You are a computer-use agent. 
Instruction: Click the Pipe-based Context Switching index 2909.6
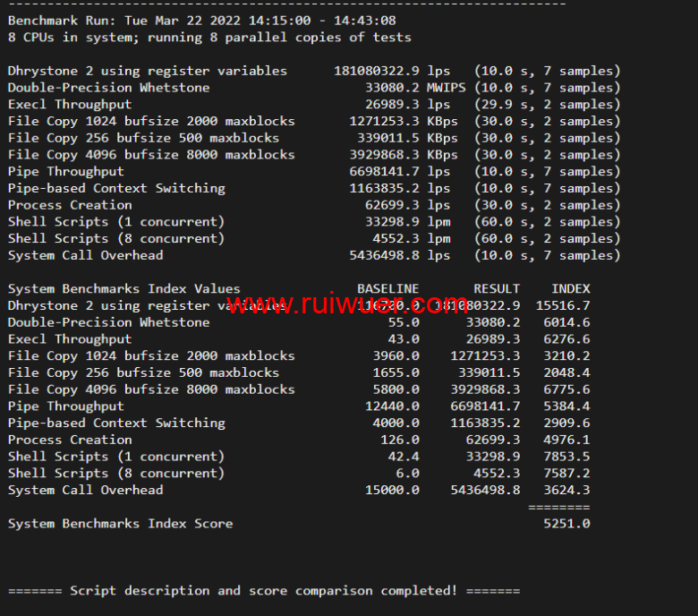tap(566, 423)
